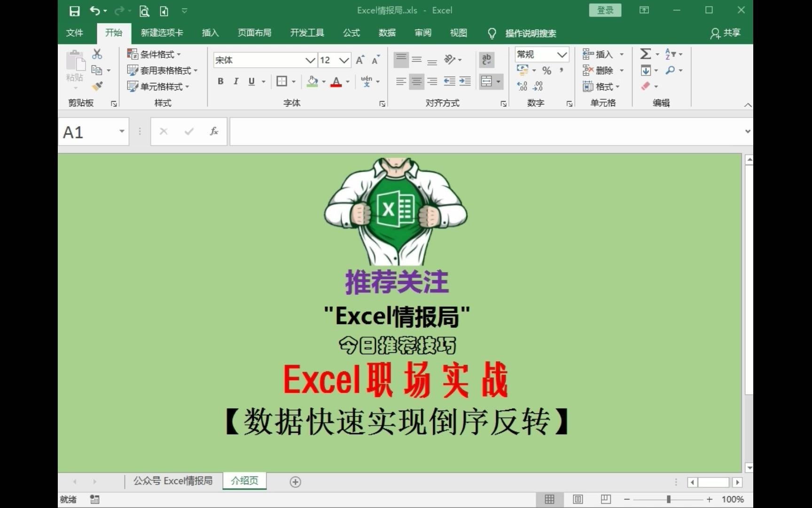Click the Paste clipboard icon
This screenshot has width=812, height=508.
coord(75,61)
